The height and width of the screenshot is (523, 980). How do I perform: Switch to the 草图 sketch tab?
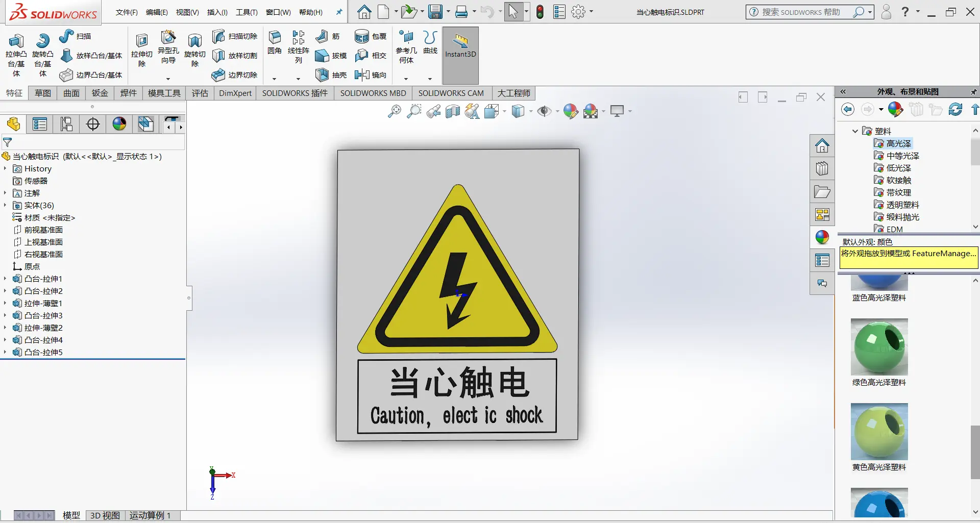point(43,93)
